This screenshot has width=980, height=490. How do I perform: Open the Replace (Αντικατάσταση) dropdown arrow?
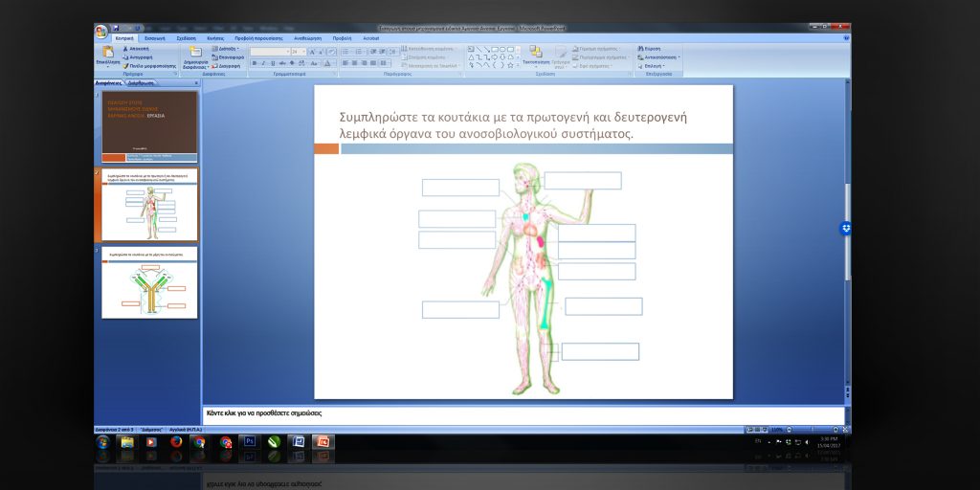(x=679, y=56)
